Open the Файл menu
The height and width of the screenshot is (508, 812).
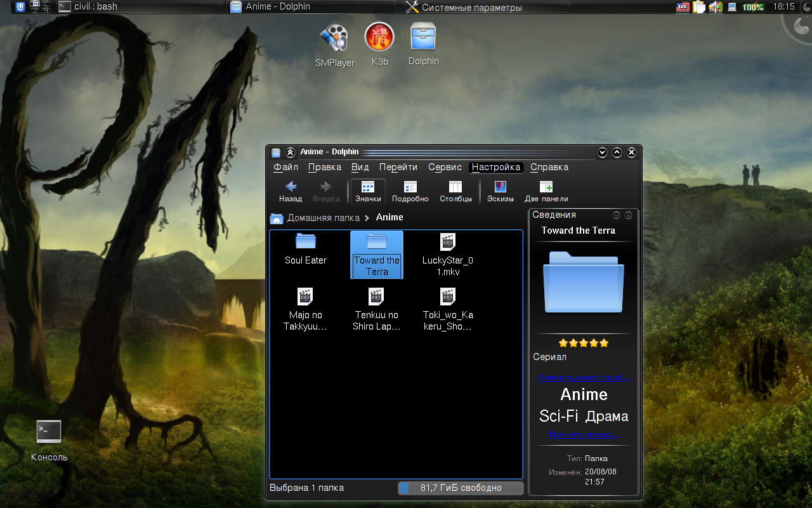(286, 167)
